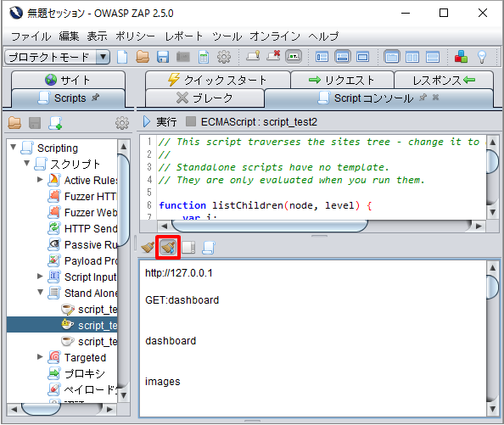
Task: Click the show-all-tabs toolbar icon
Action: click(x=254, y=57)
